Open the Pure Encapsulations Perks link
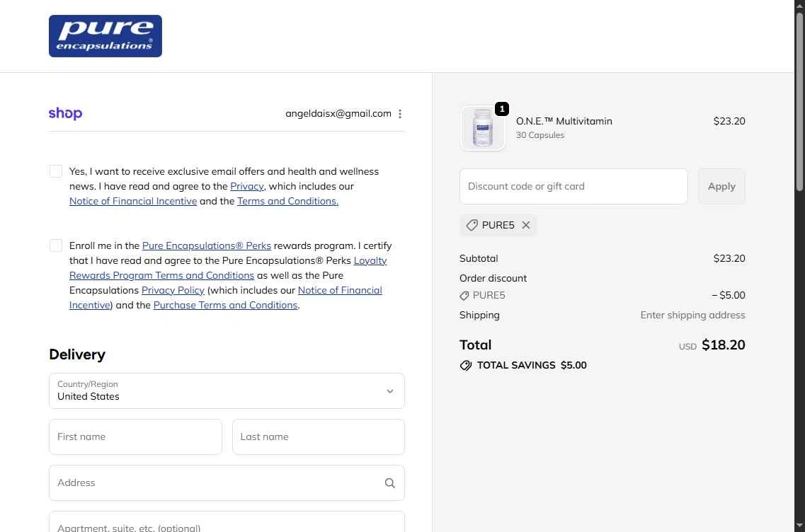This screenshot has width=805, height=532. point(207,245)
